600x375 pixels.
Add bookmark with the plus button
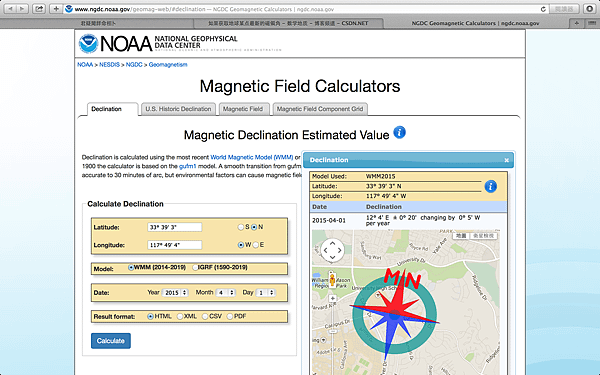click(56, 8)
